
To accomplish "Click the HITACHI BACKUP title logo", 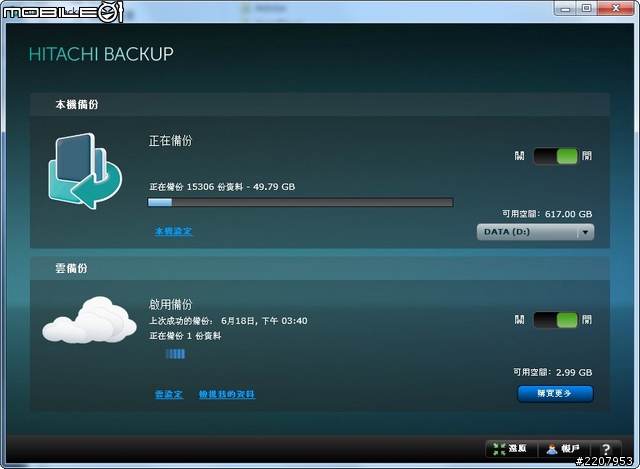I will (x=101, y=54).
